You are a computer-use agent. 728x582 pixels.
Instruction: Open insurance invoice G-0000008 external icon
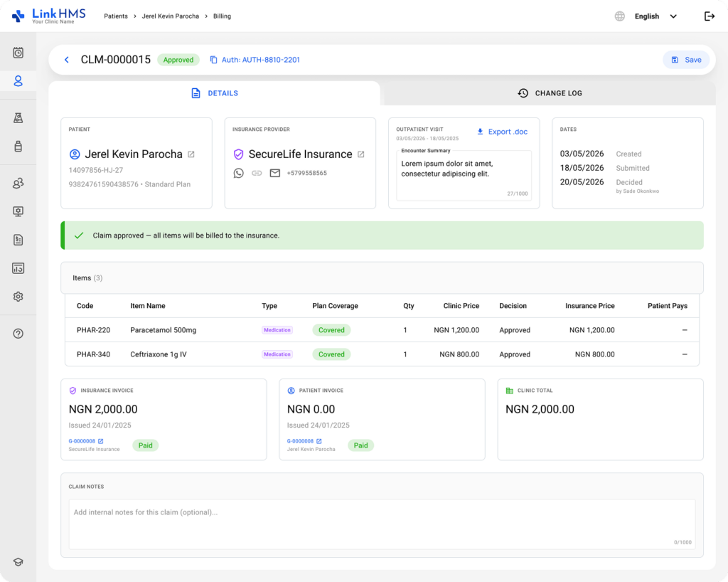(x=101, y=441)
